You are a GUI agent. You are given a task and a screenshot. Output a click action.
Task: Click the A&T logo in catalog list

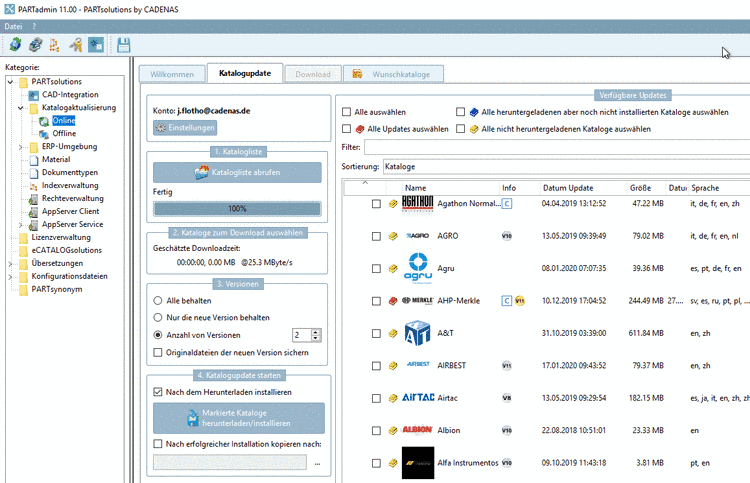click(x=418, y=333)
